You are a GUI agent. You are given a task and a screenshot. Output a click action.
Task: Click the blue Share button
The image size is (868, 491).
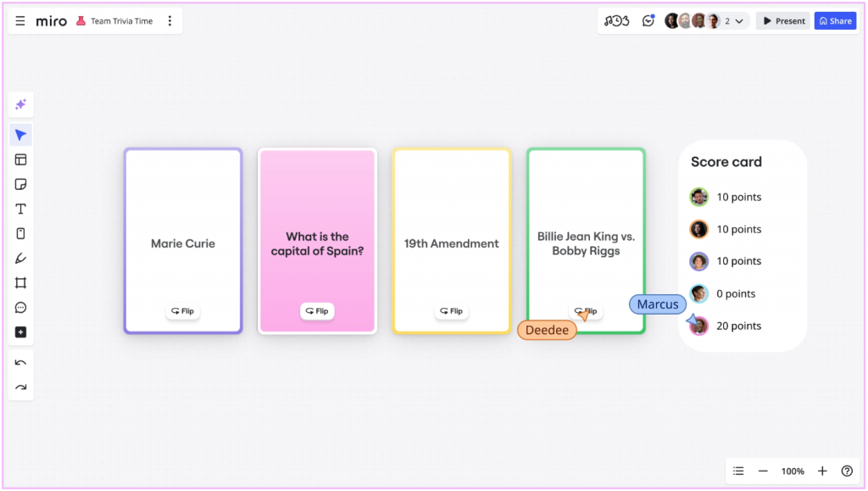pyautogui.click(x=835, y=21)
